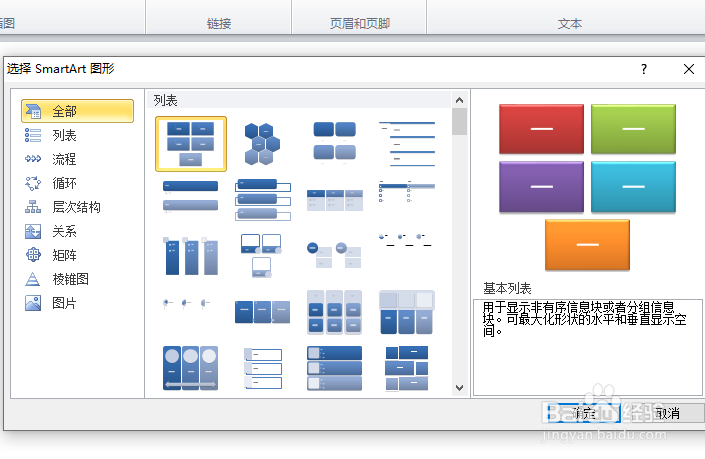Click the 文本 ribbon group label
Screen dimensions: 705x459
click(570, 23)
